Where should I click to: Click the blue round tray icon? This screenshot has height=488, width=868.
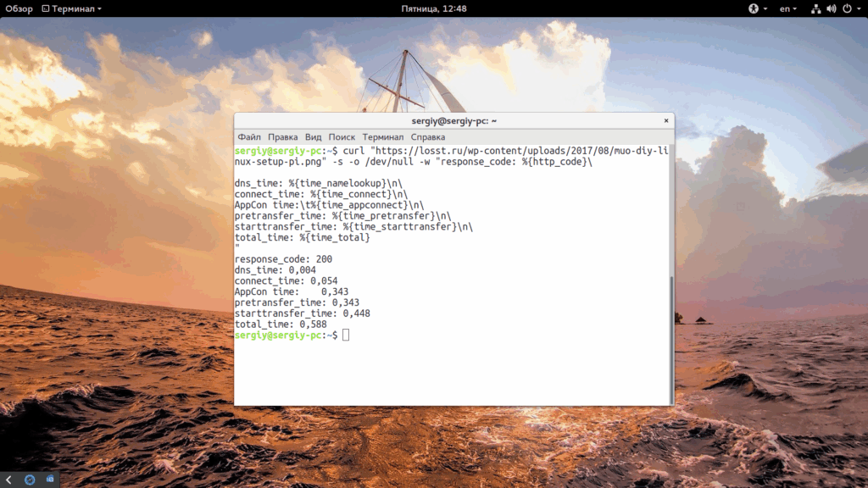pos(30,480)
